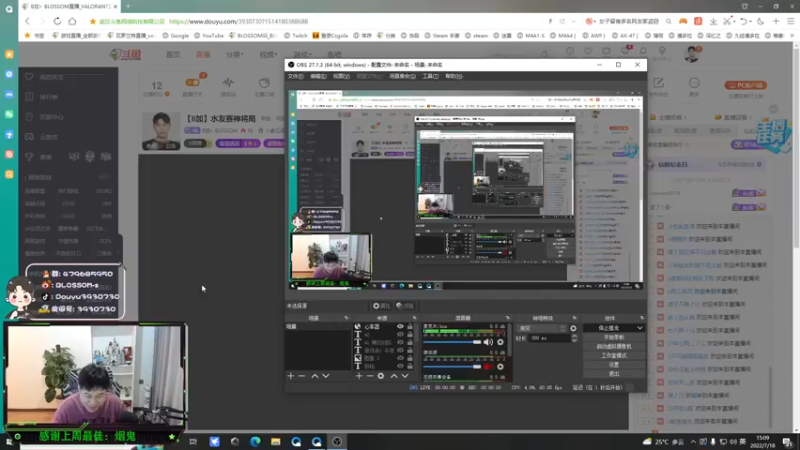Move source up in the sources list
The width and height of the screenshot is (800, 450).
pos(394,376)
